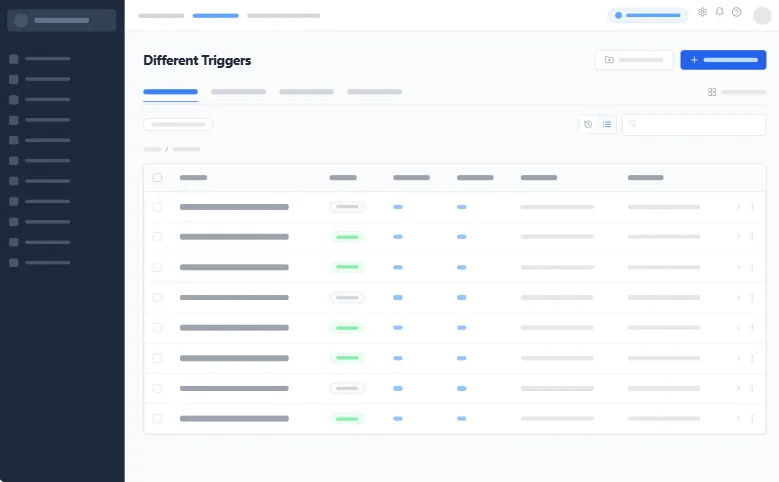Screen dimensions: 779x482
Task: Open kebab menu of first table row
Action: tap(752, 207)
